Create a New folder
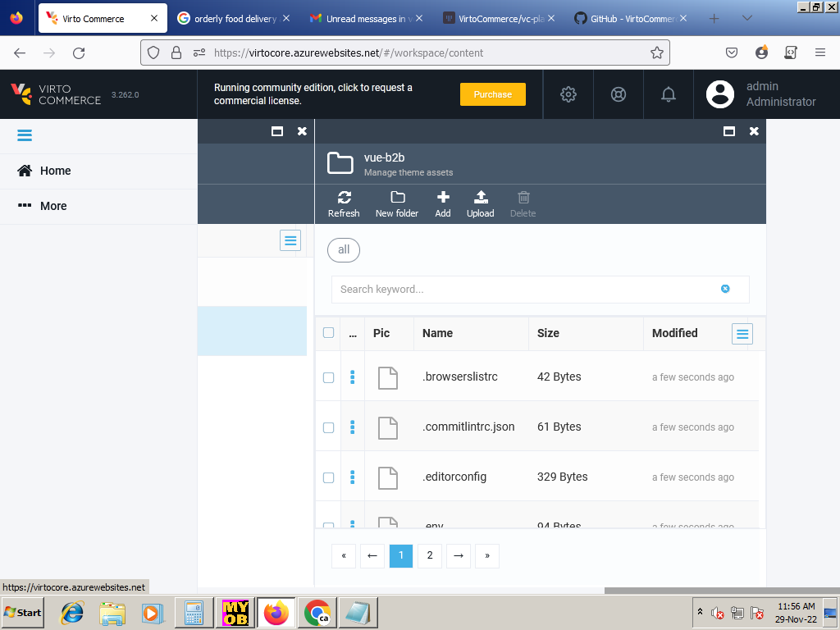Screen dimensions: 840x630 click(x=397, y=198)
